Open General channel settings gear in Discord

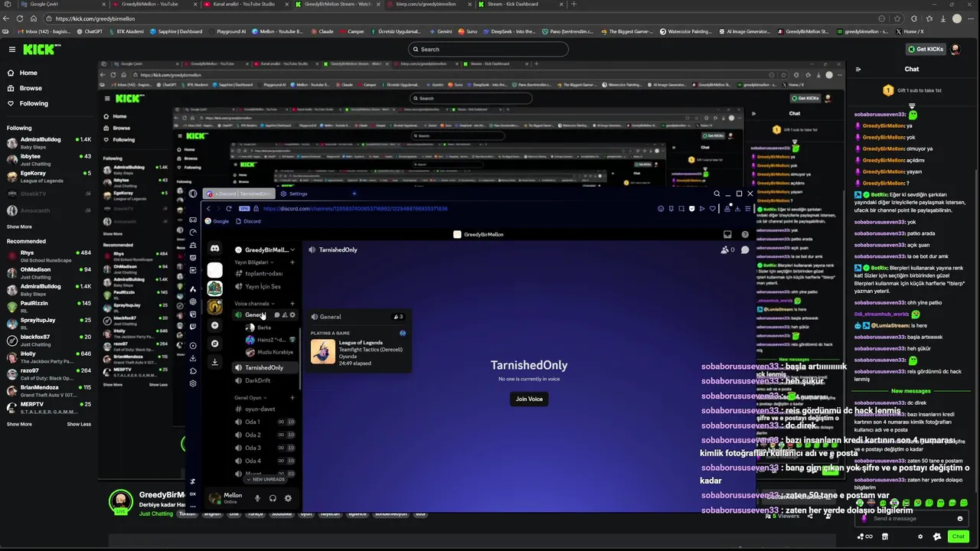pos(292,315)
